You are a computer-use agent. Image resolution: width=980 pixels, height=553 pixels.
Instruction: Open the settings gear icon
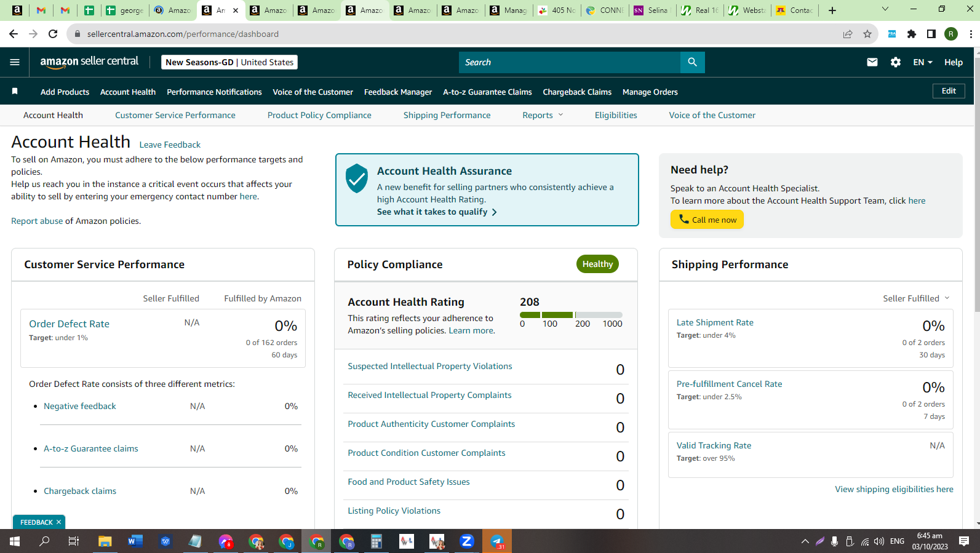(x=896, y=62)
